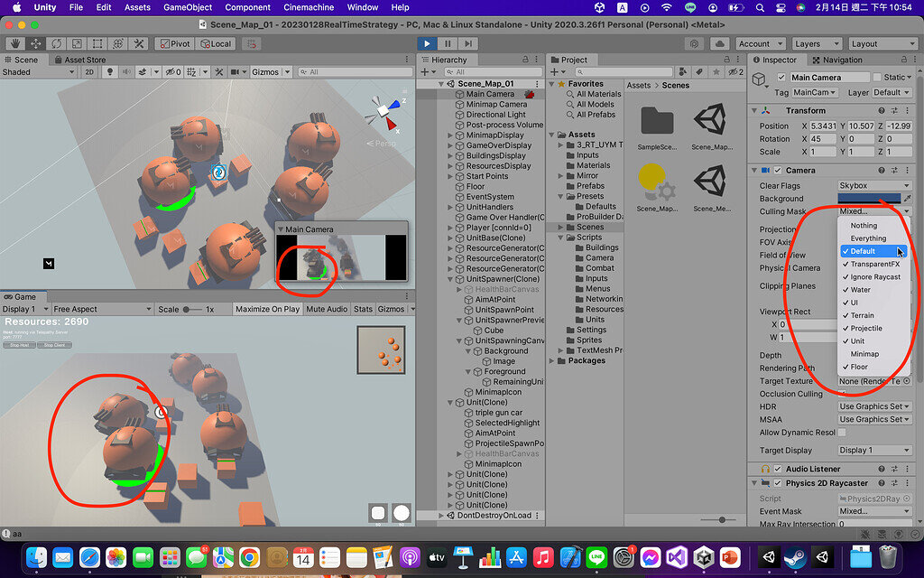The image size is (924, 578).
Task: Click the Maximize On Play button
Action: 267,308
